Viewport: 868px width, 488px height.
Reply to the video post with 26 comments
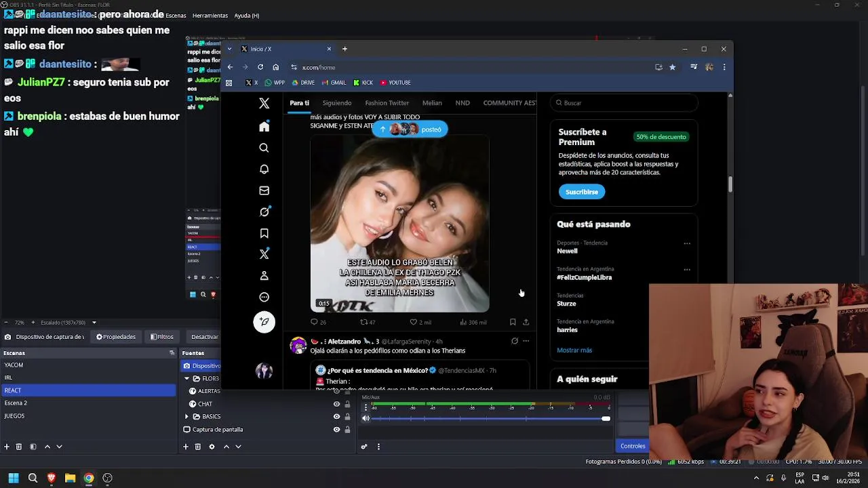(314, 322)
